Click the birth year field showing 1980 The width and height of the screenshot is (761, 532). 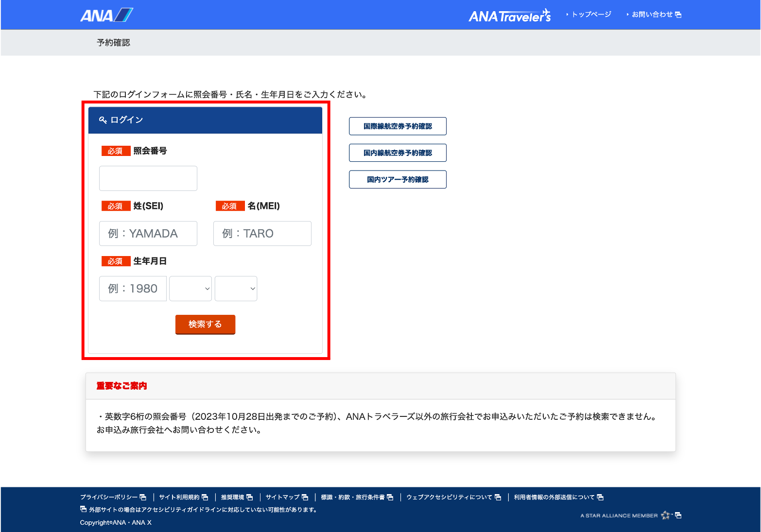(133, 289)
